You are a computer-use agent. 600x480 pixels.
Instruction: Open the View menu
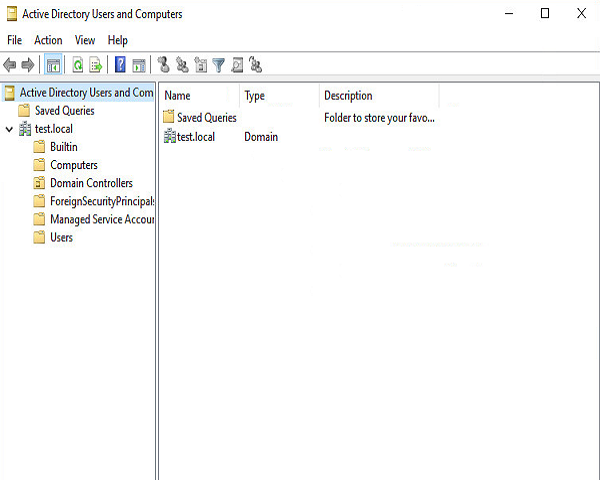[x=85, y=40]
